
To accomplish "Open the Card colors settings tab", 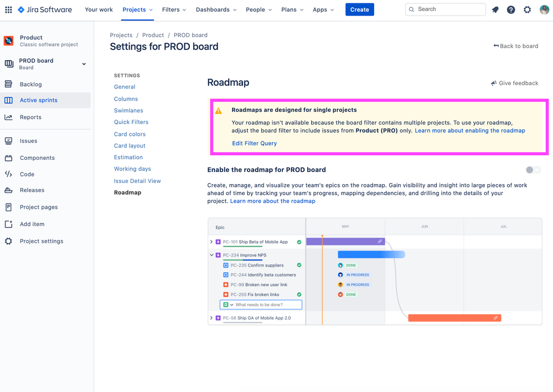I will 130,134.
